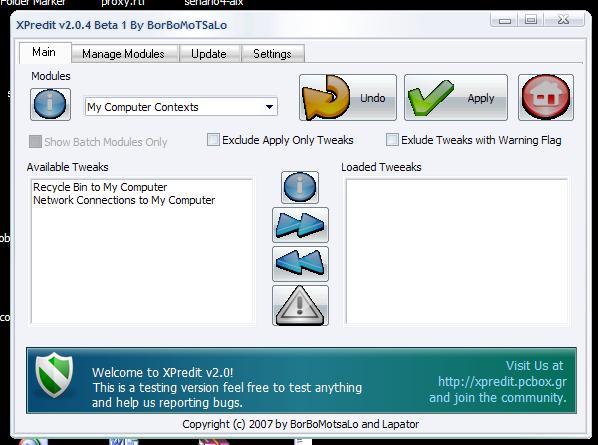Unload tweaks with backward double-arrow button
The height and width of the screenshot is (445, 598).
pos(300,263)
